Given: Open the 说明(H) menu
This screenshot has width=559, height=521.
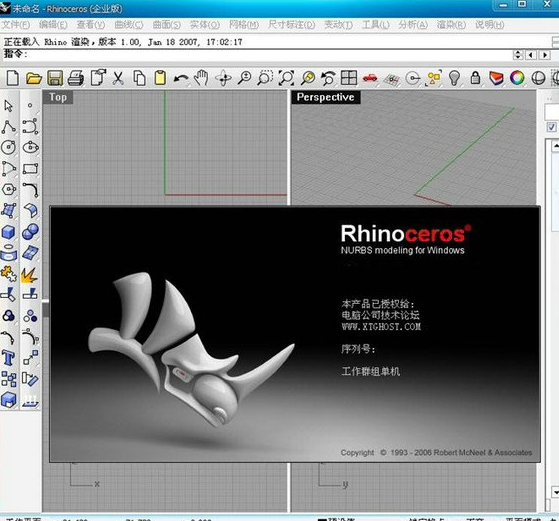Looking at the screenshot, I should click(x=489, y=25).
